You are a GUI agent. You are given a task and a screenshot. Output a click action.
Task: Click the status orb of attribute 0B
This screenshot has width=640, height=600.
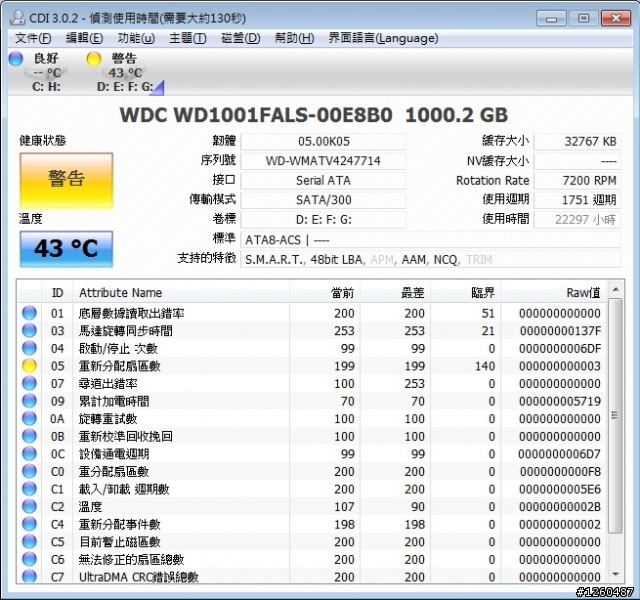point(29,436)
